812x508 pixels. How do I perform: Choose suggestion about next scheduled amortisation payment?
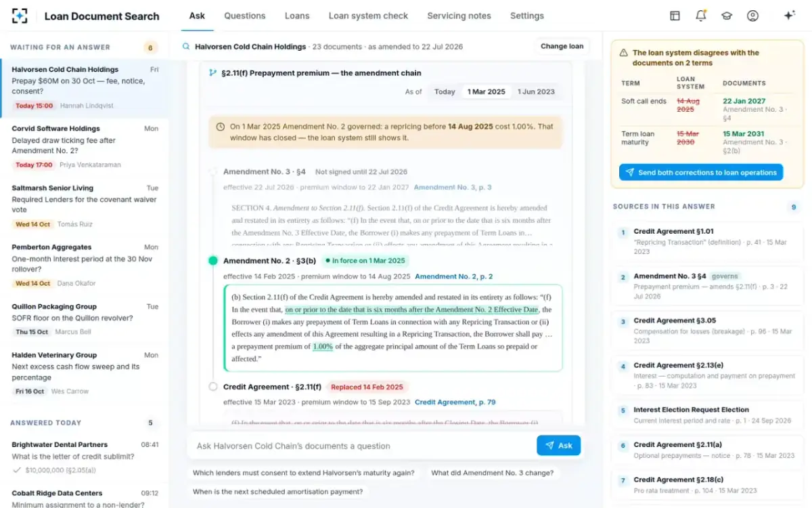coord(277,492)
